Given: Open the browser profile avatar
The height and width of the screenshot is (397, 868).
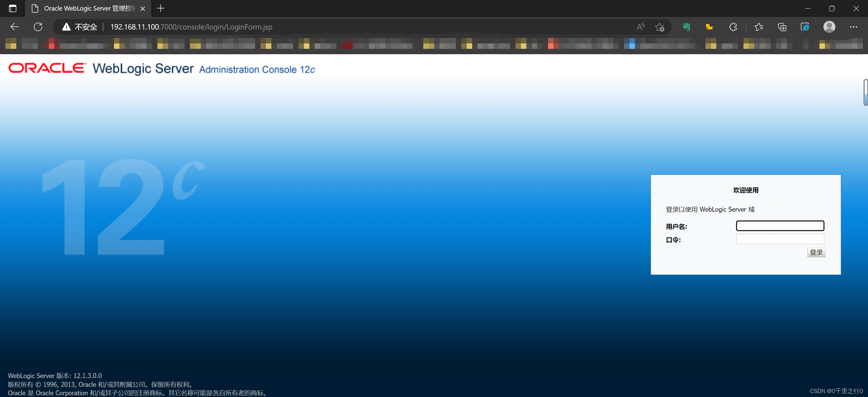Looking at the screenshot, I should (829, 27).
